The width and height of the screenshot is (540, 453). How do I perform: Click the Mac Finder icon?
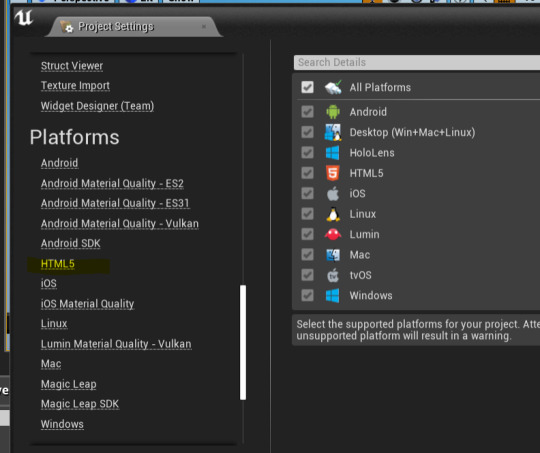(333, 255)
